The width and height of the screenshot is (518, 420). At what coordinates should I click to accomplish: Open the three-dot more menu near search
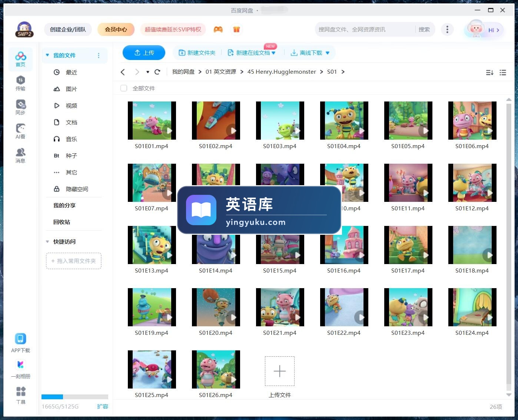(x=447, y=29)
